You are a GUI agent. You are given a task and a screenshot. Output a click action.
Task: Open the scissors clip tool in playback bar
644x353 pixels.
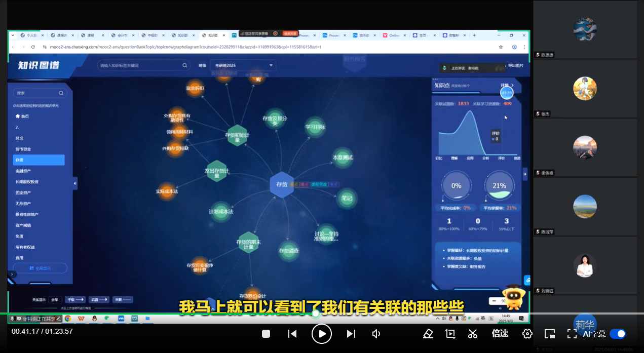click(473, 334)
